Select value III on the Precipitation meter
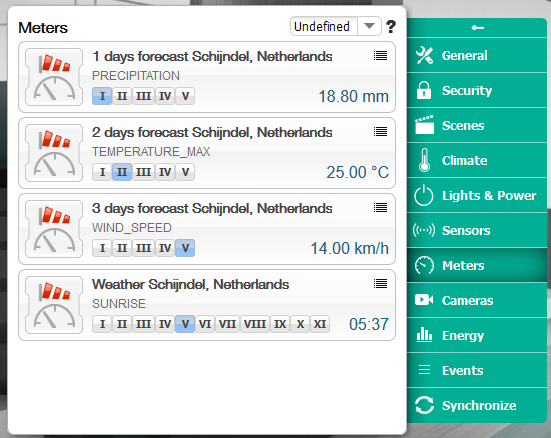Screen dimensions: 551x438 coord(143,96)
